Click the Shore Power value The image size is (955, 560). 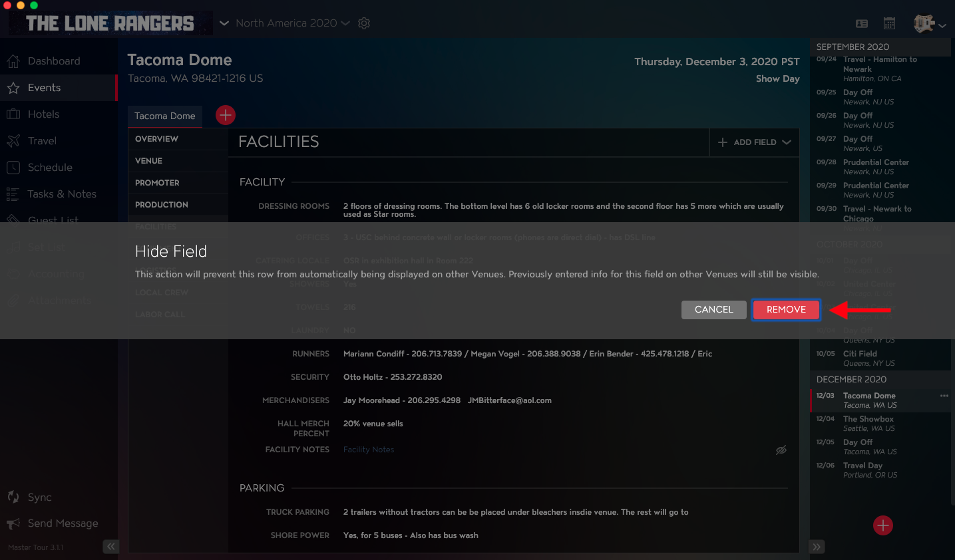tap(411, 535)
